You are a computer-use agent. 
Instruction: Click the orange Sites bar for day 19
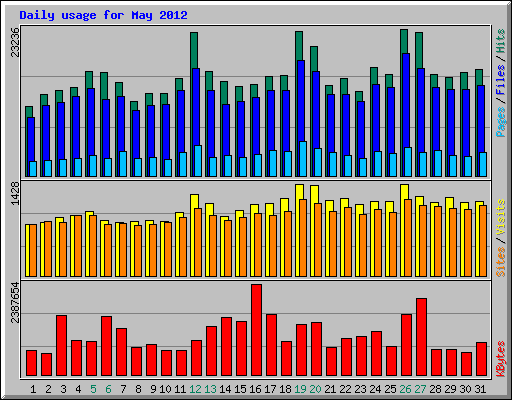pos(303,238)
